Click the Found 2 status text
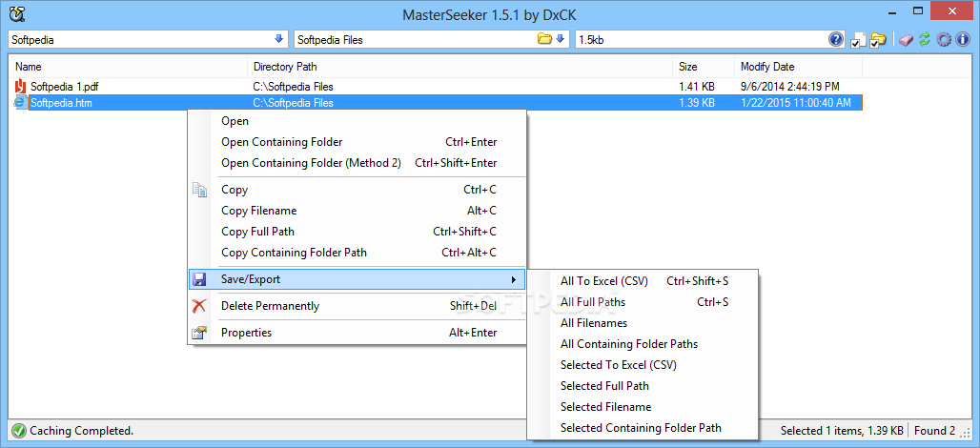 934,431
